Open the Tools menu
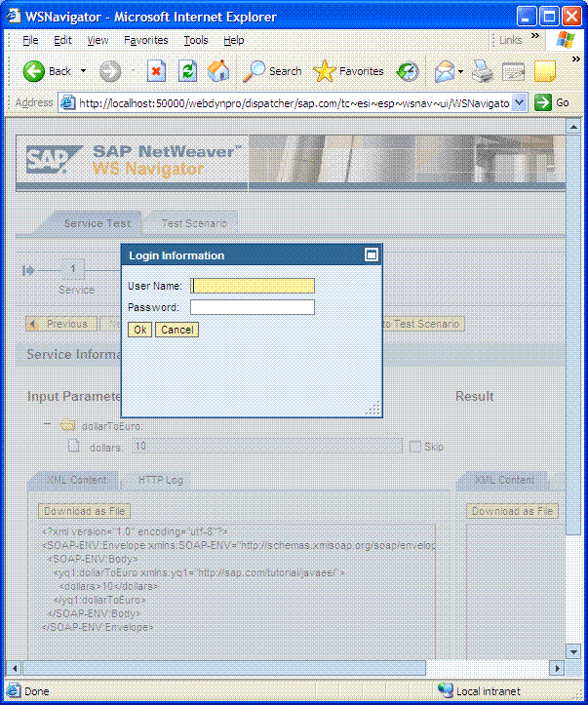 click(x=196, y=40)
